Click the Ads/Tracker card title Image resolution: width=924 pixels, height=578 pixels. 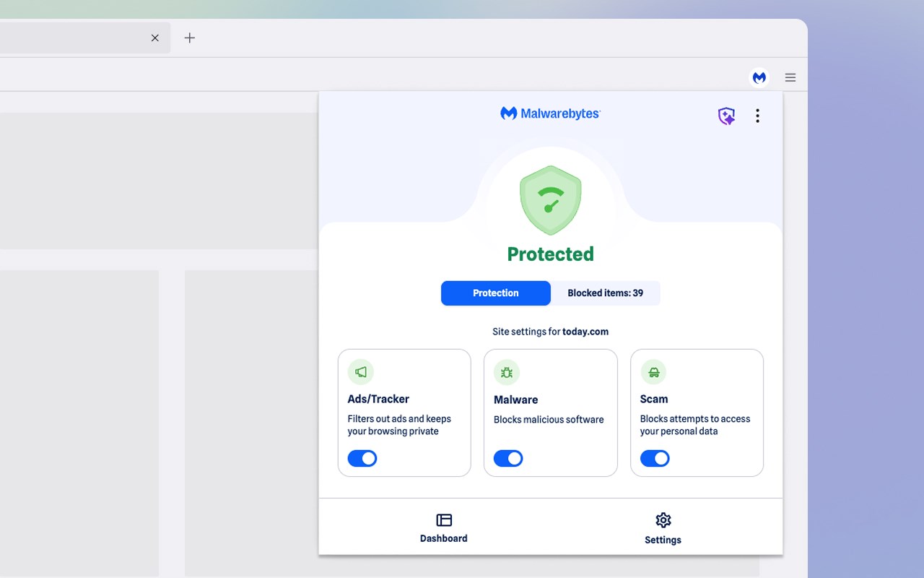coord(378,399)
